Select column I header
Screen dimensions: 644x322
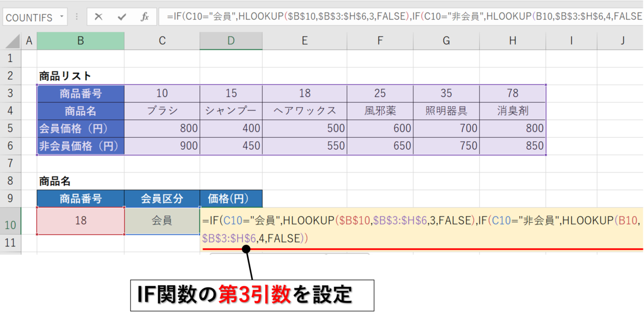tap(571, 41)
